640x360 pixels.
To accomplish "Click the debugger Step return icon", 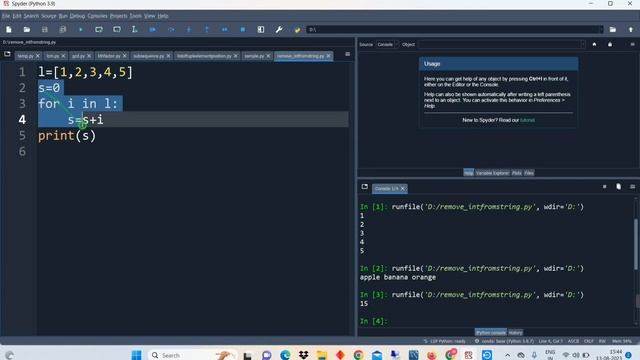I will (x=207, y=29).
